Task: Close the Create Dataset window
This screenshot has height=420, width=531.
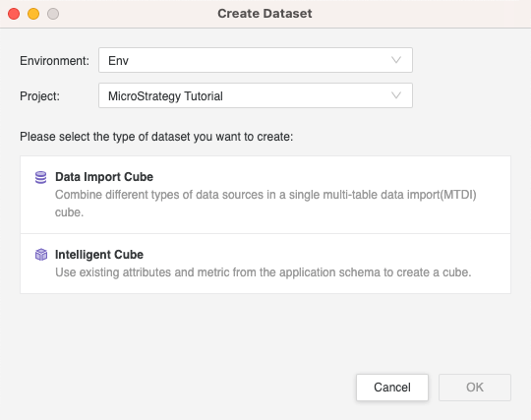Action: (x=14, y=14)
